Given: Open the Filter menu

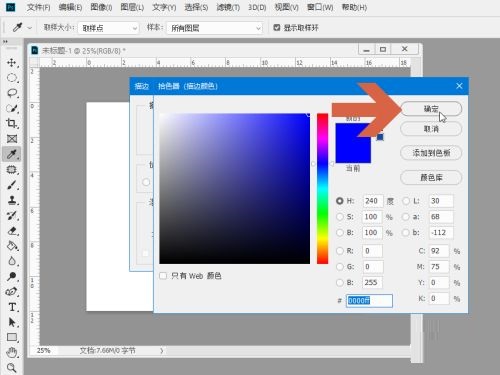Looking at the screenshot, I should pos(228,7).
